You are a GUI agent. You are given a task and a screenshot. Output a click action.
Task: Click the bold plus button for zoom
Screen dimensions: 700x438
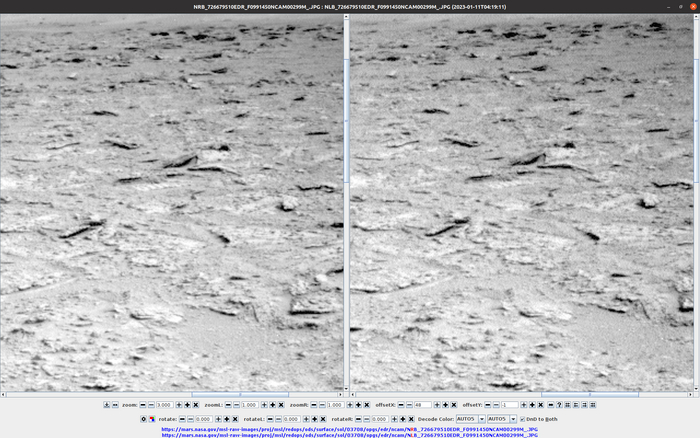click(188, 405)
